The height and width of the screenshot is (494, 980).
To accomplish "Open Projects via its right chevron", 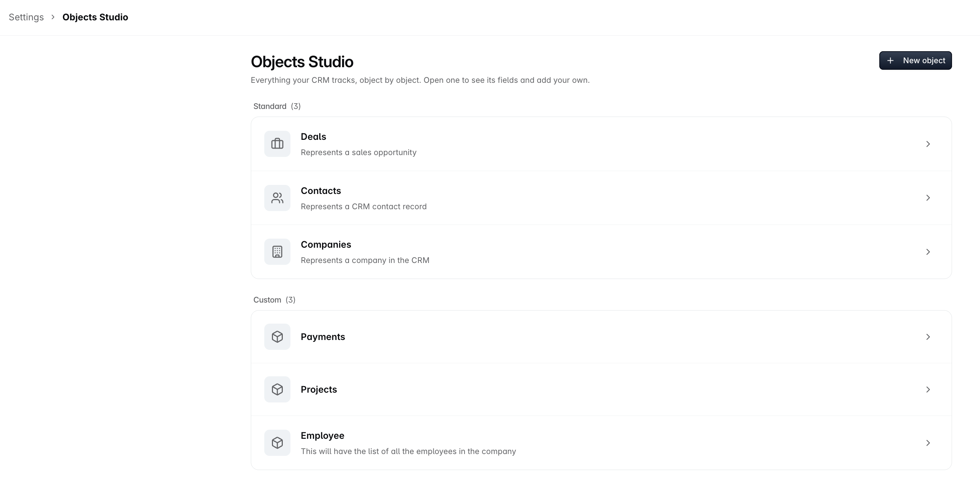I will click(x=928, y=389).
